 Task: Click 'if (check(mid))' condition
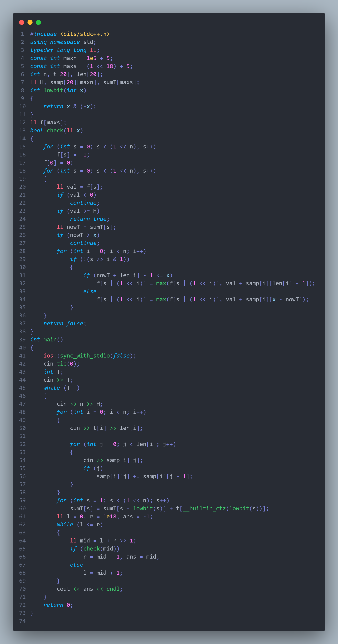[95, 549]
